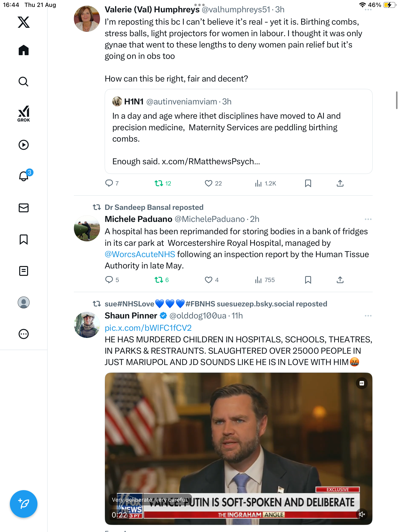399x532 pixels.
Task: Click the compose new post button
Action: tap(24, 504)
